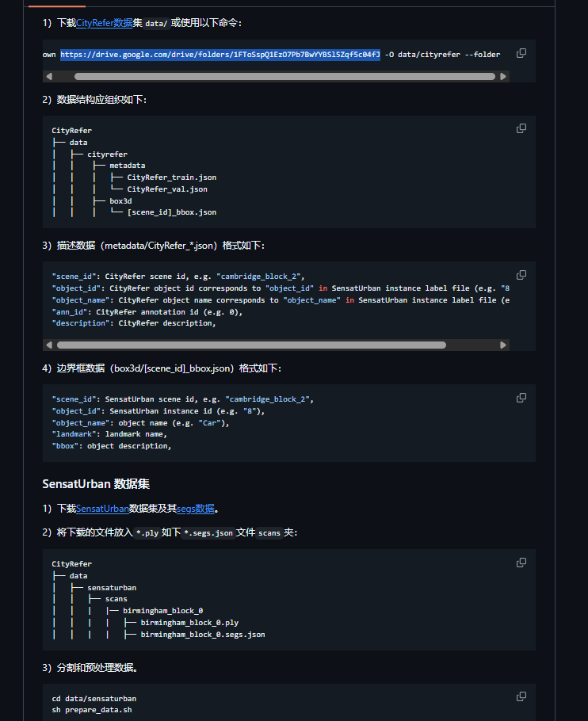
Task: Click birmingham_block_0.segs.json in the tree
Action: (203, 635)
